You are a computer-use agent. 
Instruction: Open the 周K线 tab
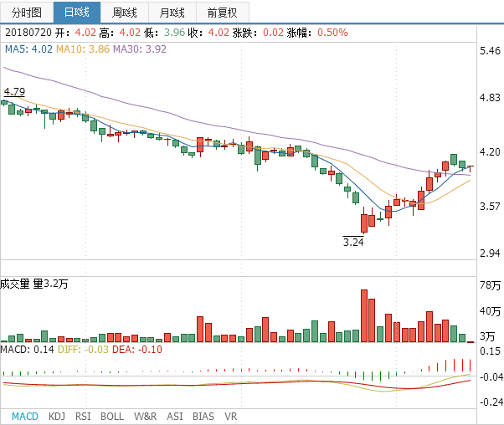point(125,13)
